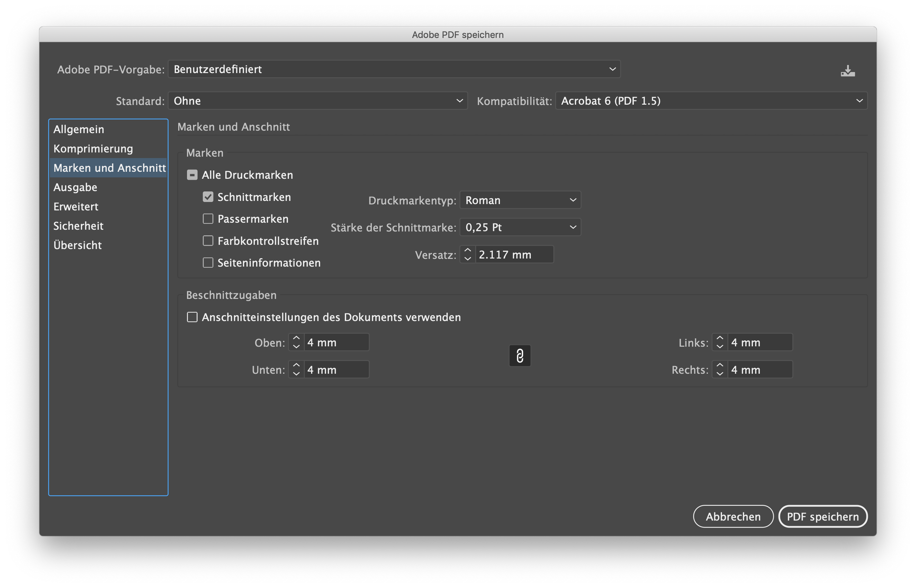
Task: Increase Unten bleed with up arrow
Action: coord(296,365)
